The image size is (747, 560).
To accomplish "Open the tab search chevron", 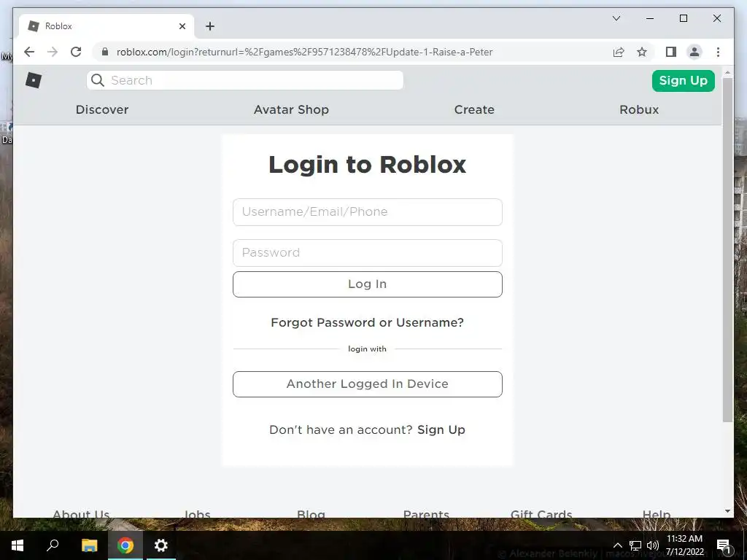I will coord(616,18).
